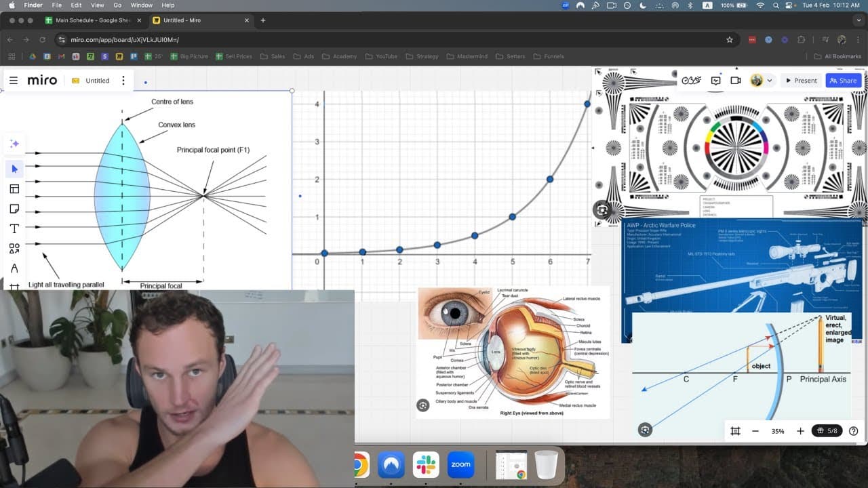This screenshot has width=868, height=488.
Task: Select the Sticky note tool
Action: click(x=14, y=209)
